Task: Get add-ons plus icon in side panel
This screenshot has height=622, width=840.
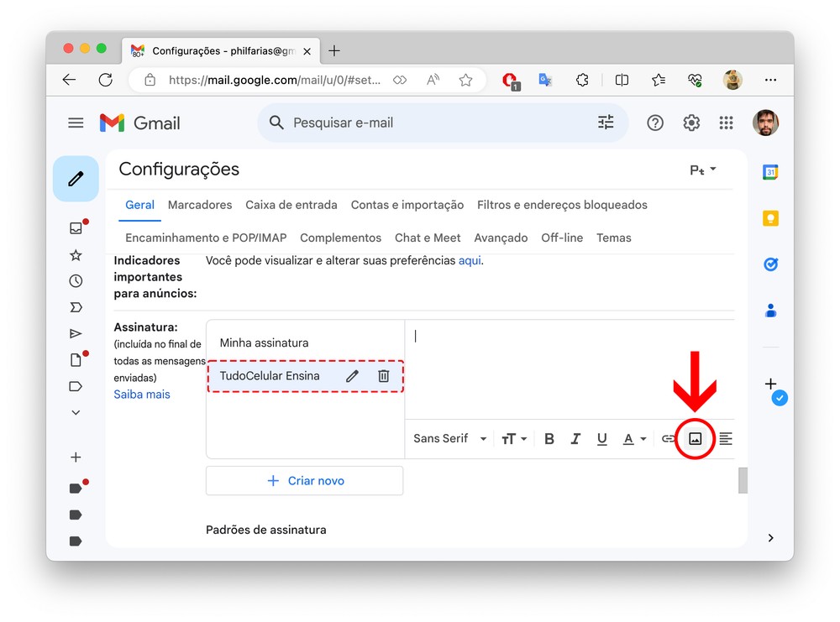Action: click(x=770, y=384)
